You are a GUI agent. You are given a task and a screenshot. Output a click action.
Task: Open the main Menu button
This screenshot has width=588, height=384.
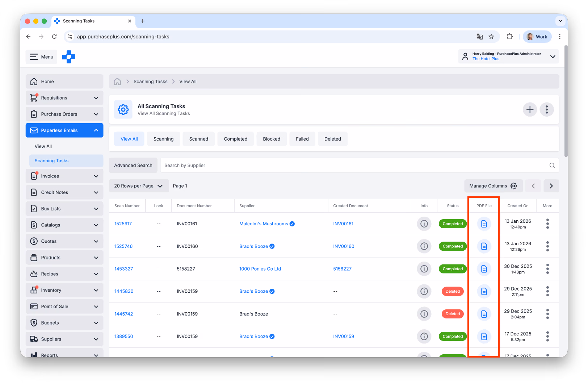[x=41, y=57]
